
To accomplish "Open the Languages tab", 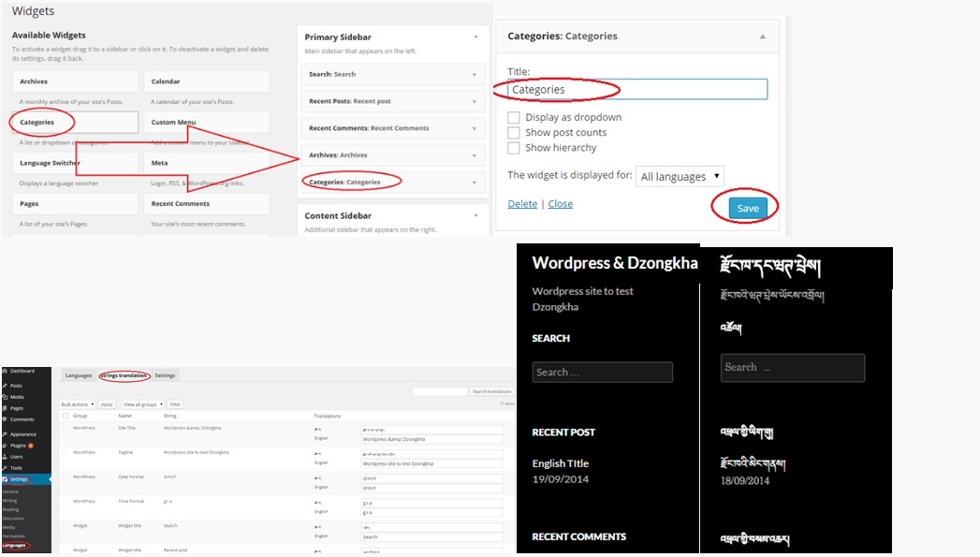I will point(79,375).
